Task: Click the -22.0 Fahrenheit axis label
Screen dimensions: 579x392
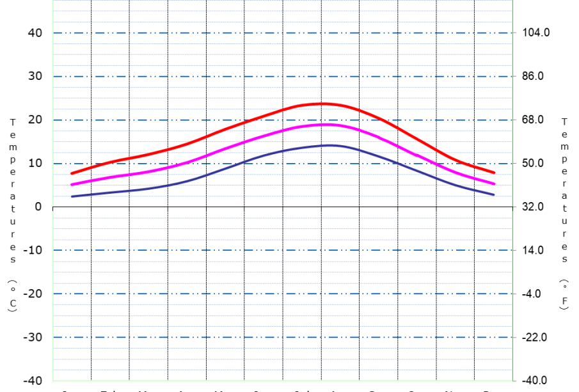Action: point(536,337)
